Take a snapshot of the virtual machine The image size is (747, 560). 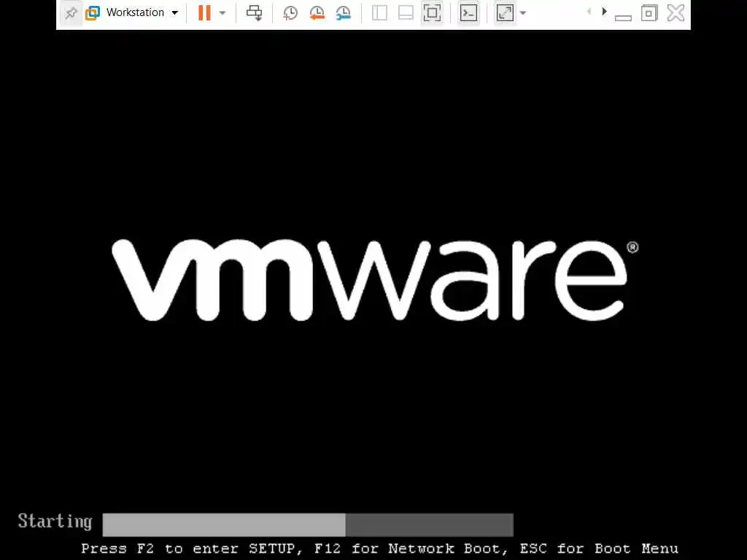(x=290, y=13)
